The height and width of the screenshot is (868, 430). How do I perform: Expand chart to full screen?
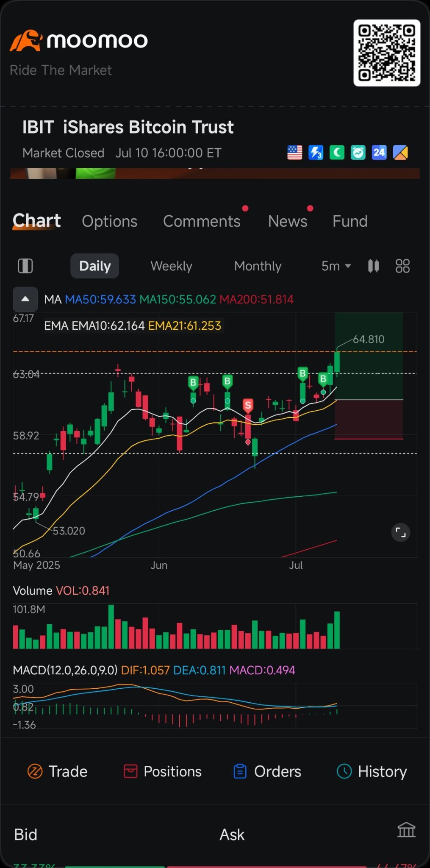[401, 532]
